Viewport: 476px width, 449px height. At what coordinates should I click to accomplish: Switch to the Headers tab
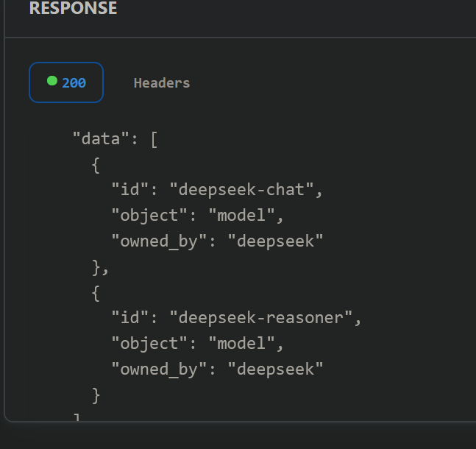[x=162, y=83]
